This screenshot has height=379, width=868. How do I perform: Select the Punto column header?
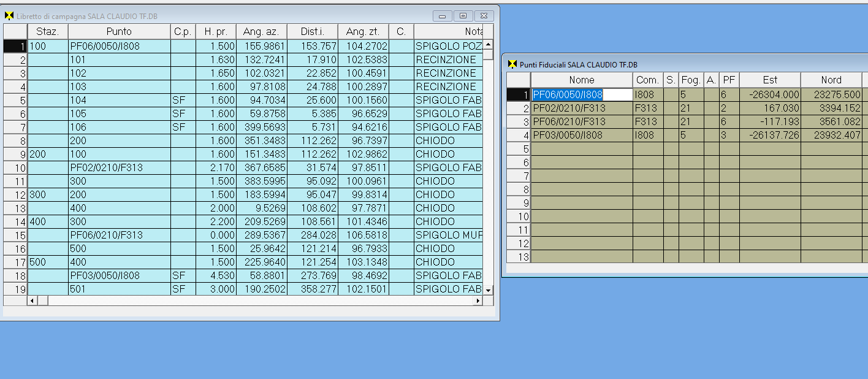pos(119,31)
